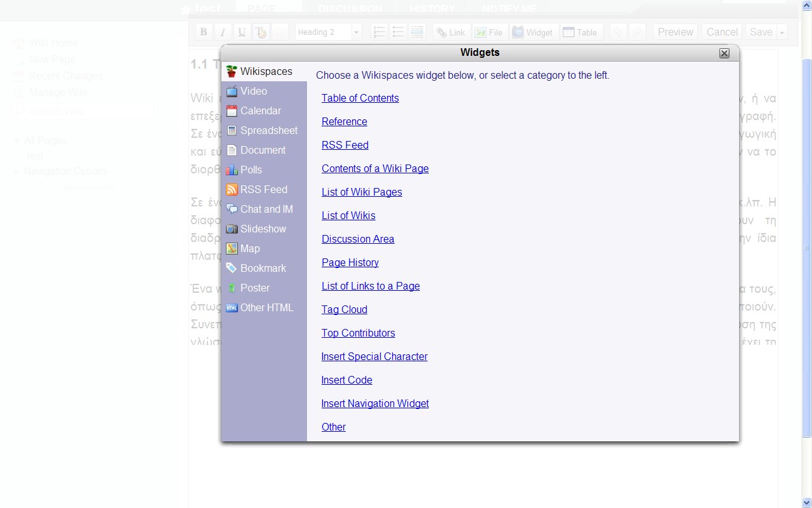Open the Discussion Area widget link
The height and width of the screenshot is (508, 812).
tap(358, 239)
